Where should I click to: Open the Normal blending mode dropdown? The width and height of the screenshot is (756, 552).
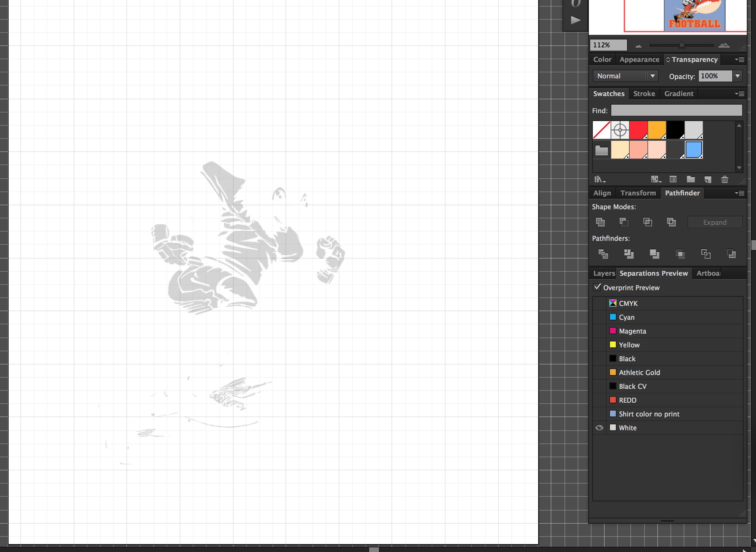tap(625, 76)
